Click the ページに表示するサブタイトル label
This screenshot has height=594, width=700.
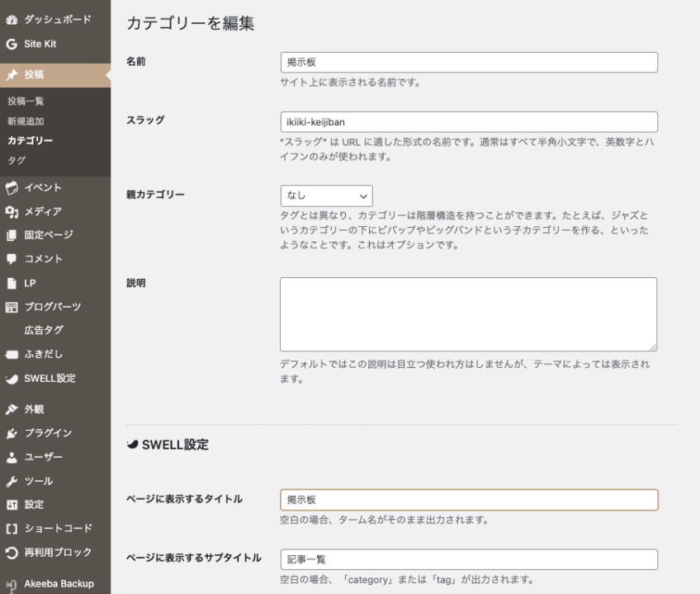pos(194,558)
